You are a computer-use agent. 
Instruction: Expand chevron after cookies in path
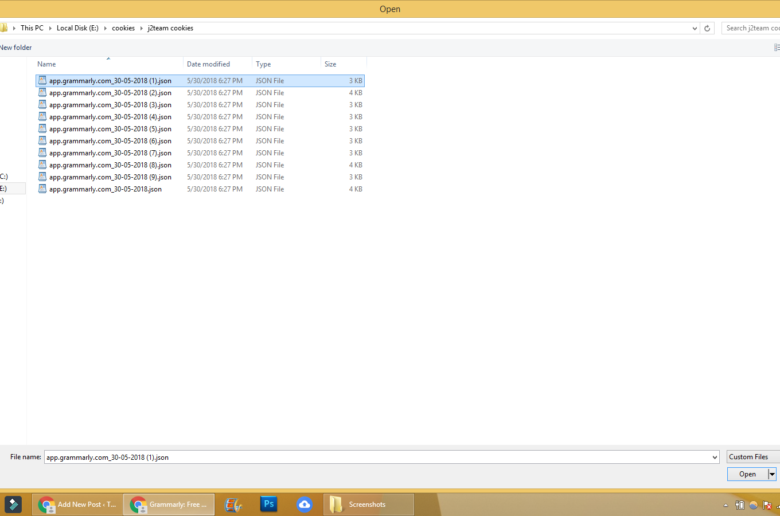click(141, 28)
